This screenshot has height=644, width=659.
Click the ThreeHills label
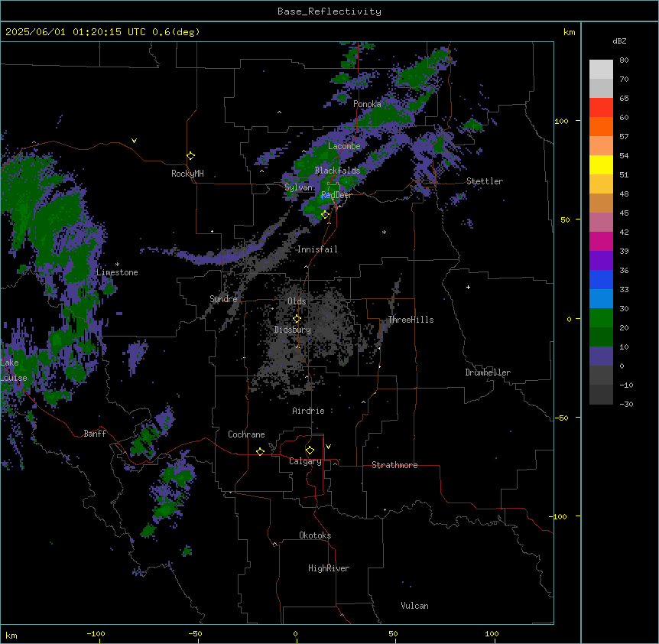coord(411,320)
